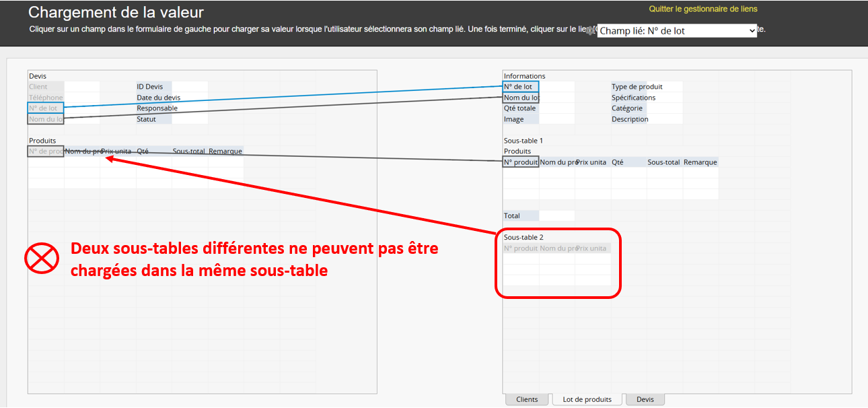Click 'Prix unita' column in Sous-table 2

(x=593, y=248)
